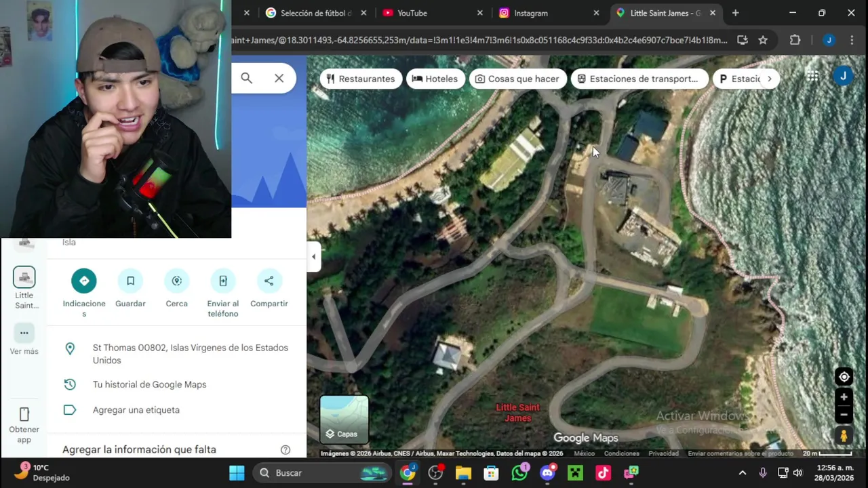Click the Little Saint James map label
Viewport: 868px width, 488px height.
517,413
